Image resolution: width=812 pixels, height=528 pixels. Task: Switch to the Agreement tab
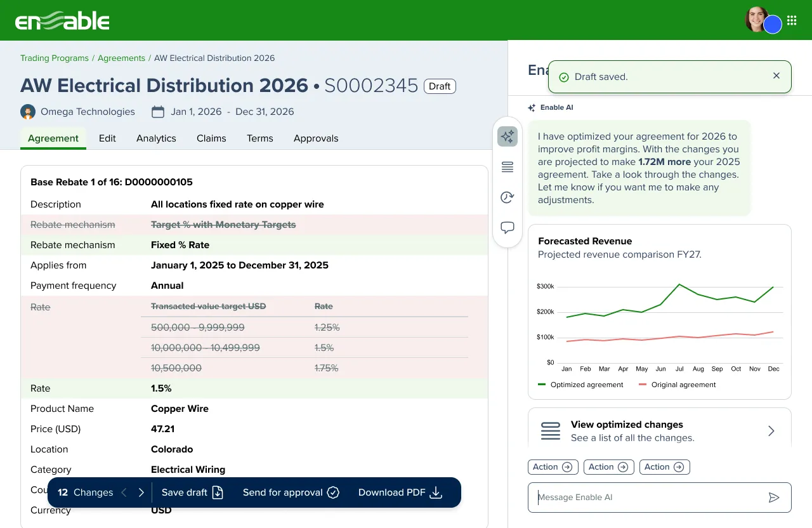[53, 138]
